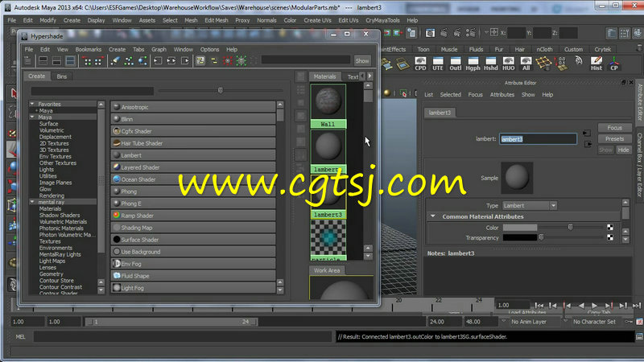This screenshot has width=644, height=362.
Task: Create a Fluid Shape node
Action: tap(193, 276)
